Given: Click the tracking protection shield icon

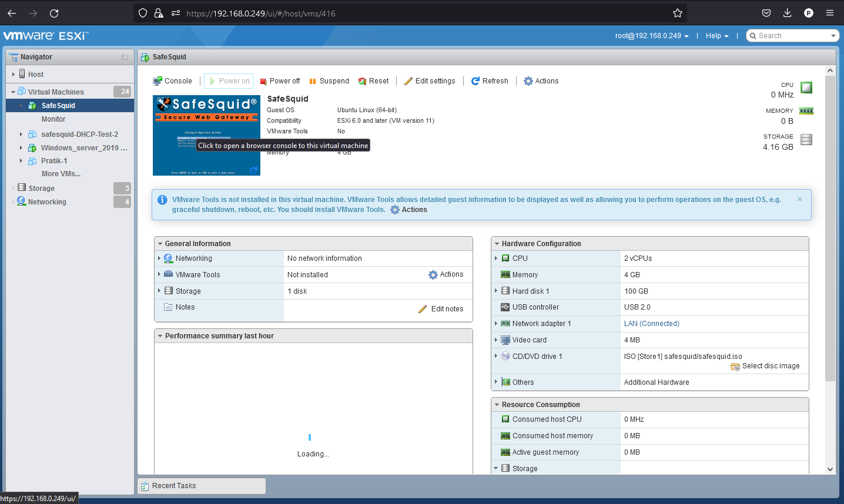Looking at the screenshot, I should click(x=143, y=13).
